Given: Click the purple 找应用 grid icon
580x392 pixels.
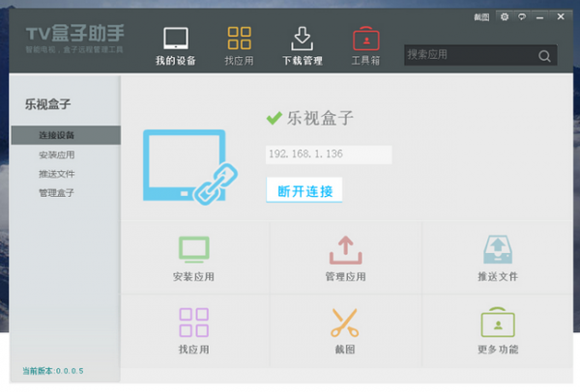Looking at the screenshot, I should [193, 322].
